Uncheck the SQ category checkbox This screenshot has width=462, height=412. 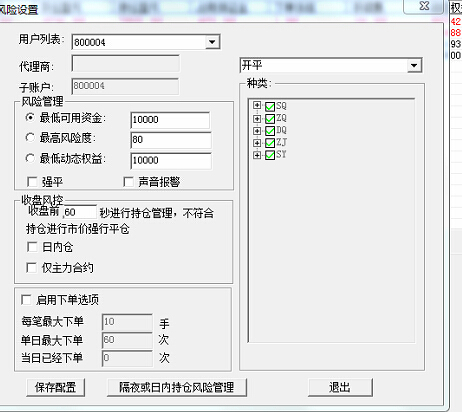pos(270,106)
